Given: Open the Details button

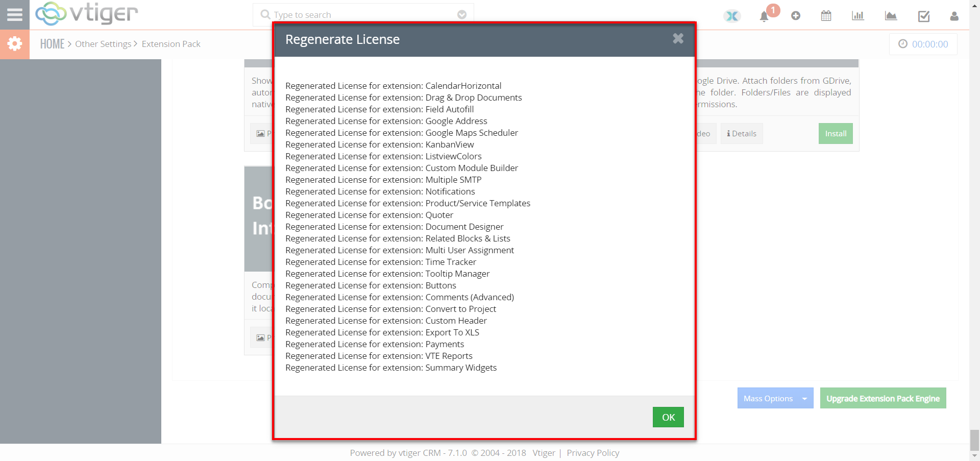Looking at the screenshot, I should tap(742, 134).
